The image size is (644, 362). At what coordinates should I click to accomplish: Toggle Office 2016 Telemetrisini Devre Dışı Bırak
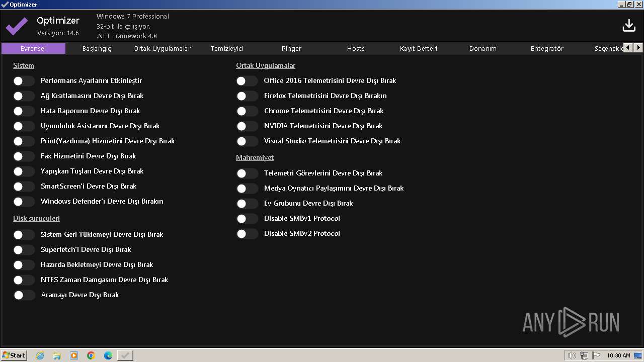(247, 80)
